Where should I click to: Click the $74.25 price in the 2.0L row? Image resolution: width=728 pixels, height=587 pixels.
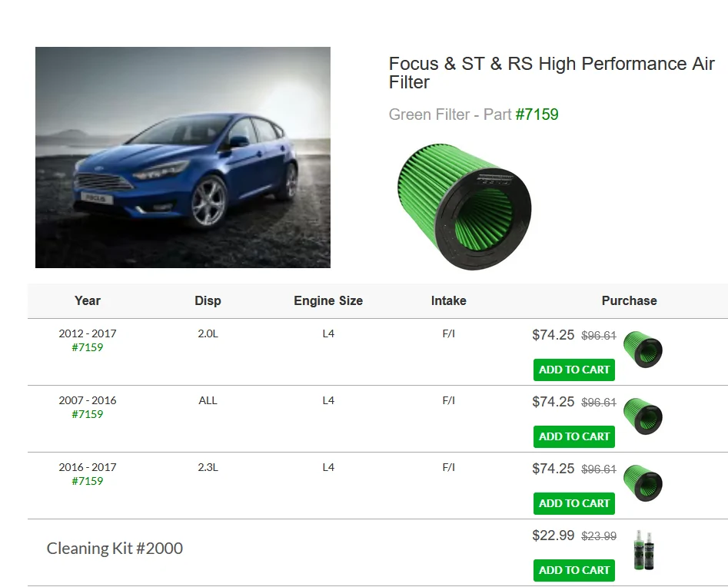tap(553, 335)
